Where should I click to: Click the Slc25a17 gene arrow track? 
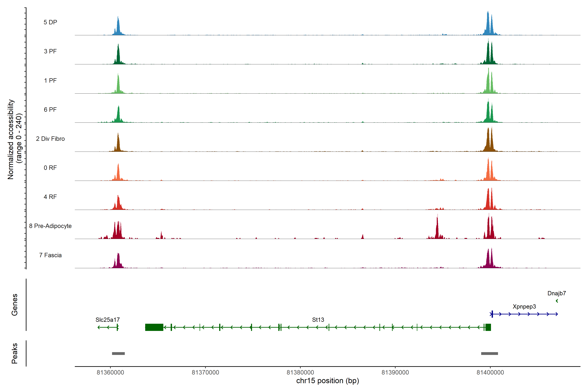coord(108,327)
